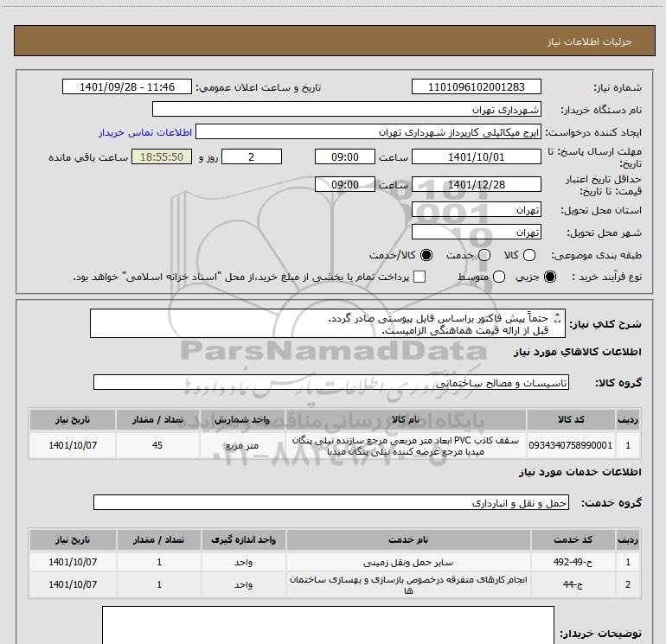Click goods code 093434075899​0001 cell
The height and width of the screenshot is (644, 666).
[x=571, y=445]
